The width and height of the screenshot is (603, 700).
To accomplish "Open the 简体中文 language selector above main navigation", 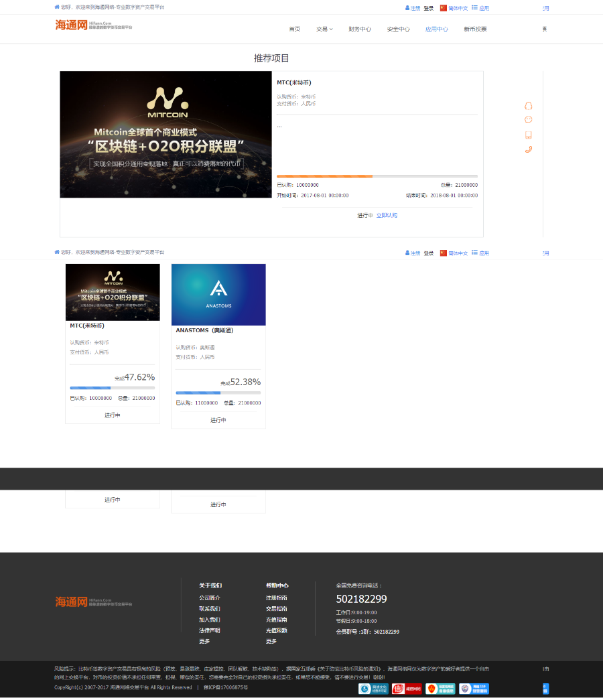I will click(x=458, y=9).
